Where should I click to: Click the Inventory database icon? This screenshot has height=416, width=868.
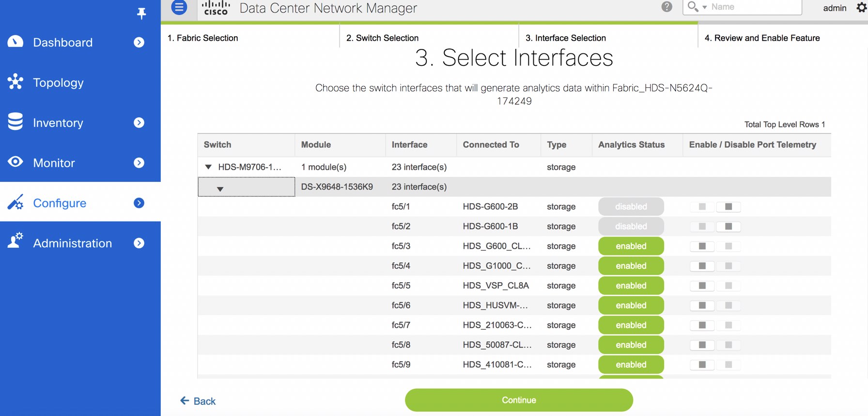15,122
